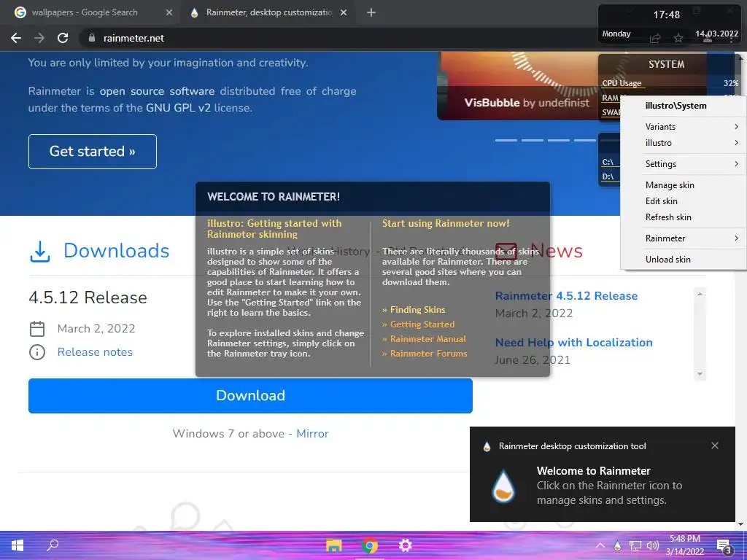This screenshot has width=747, height=560.
Task: Open a new browser tab with plus
Action: [371, 13]
